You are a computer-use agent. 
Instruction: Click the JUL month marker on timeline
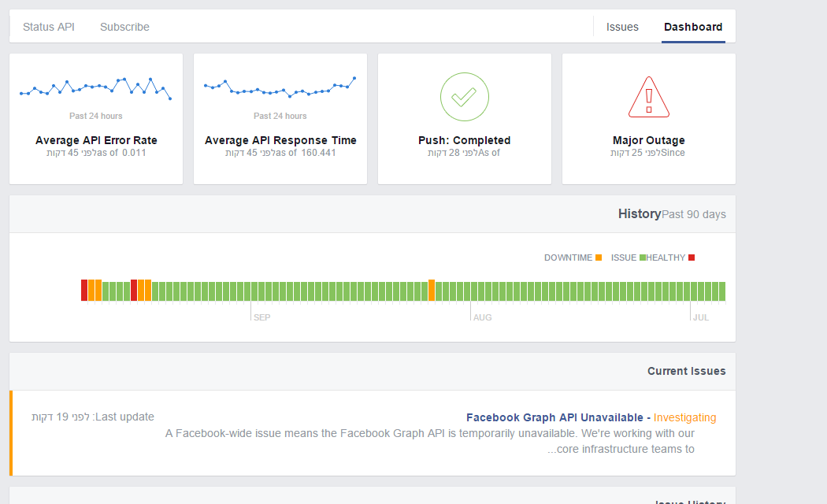[x=700, y=317]
